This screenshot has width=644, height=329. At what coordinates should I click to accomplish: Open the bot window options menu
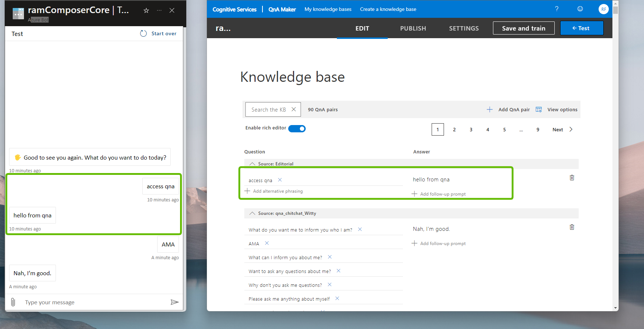click(x=159, y=11)
